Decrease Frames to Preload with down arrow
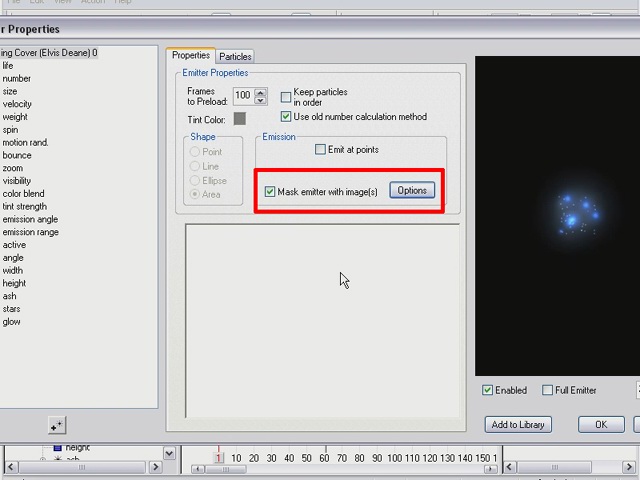 (261, 100)
